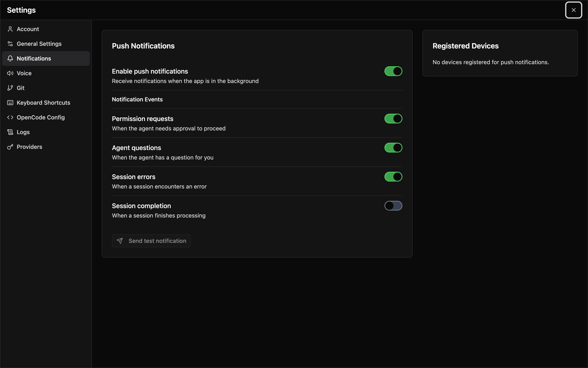Click the paper plane send icon
588x368 pixels.
pyautogui.click(x=120, y=241)
